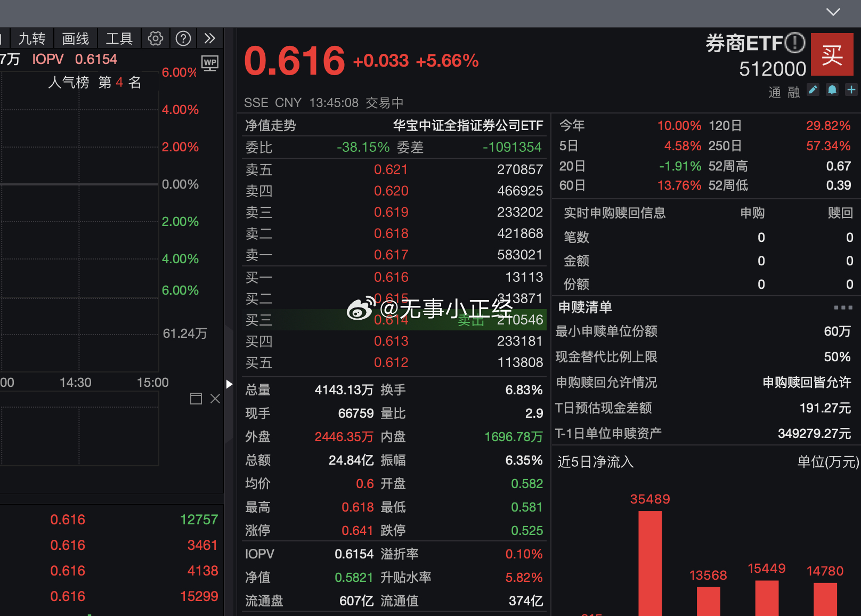Click the 委比 -38.15% value
This screenshot has height=616, width=861.
[x=363, y=147]
